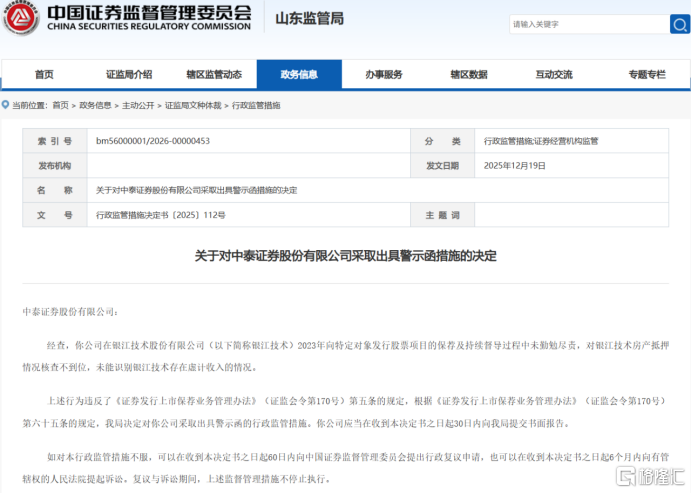Click the blue search magnifier button

click(x=680, y=24)
